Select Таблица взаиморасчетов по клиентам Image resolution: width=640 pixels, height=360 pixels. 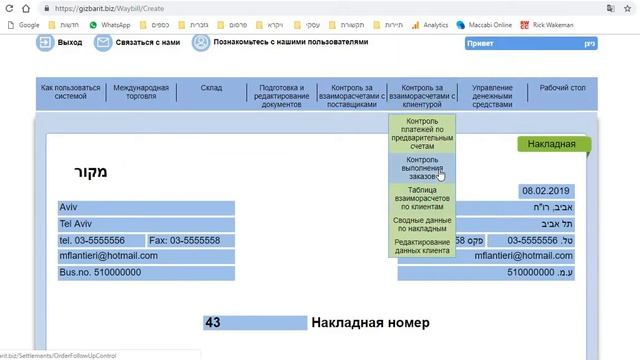422,198
